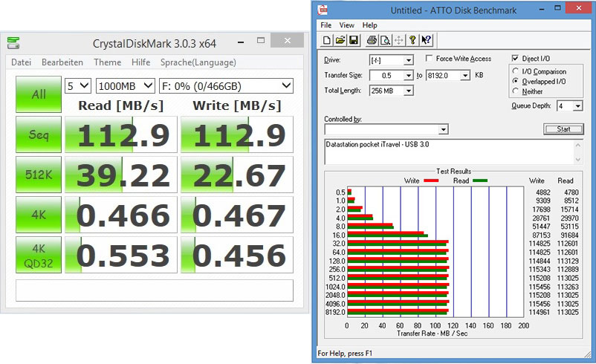Screen dimensions: 596x364
Task: Click the green Seq test button
Action: point(39,134)
